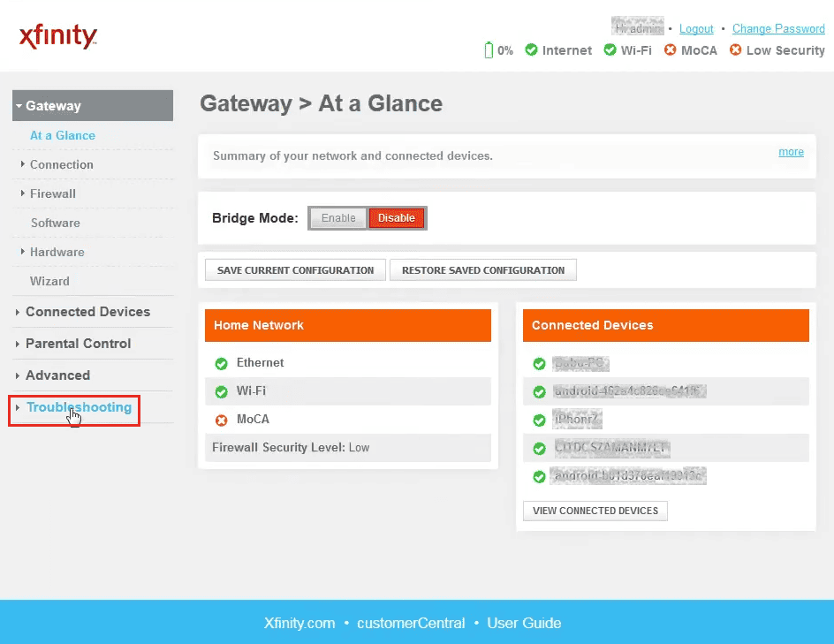The width and height of the screenshot is (834, 644).
Task: Click the Internet green check icon
Action: click(x=531, y=50)
